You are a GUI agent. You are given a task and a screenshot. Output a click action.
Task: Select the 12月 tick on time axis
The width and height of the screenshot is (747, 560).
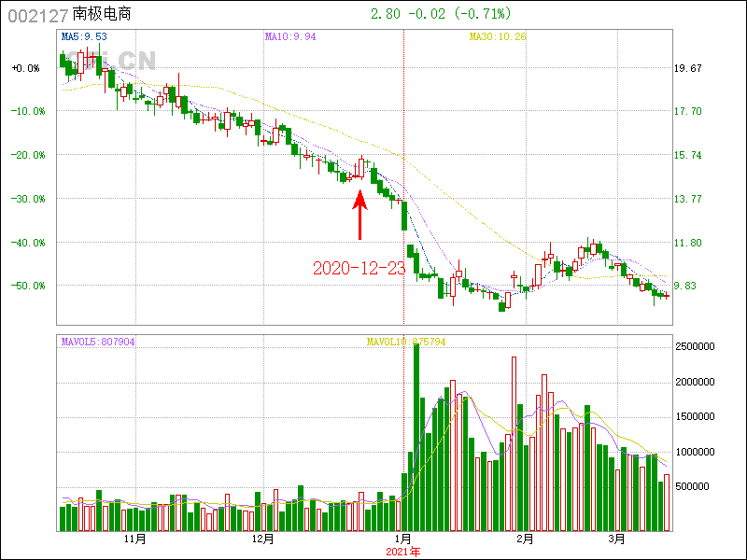coord(262,539)
